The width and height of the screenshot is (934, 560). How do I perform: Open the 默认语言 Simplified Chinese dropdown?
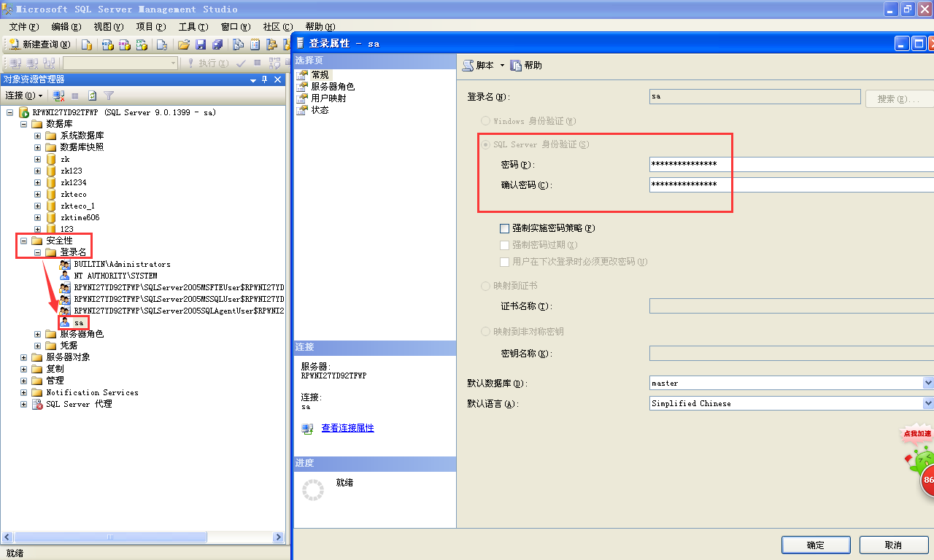928,403
